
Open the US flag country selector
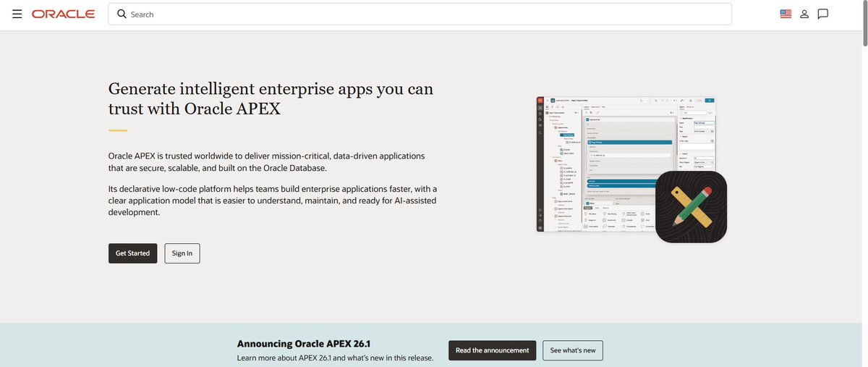[786, 14]
